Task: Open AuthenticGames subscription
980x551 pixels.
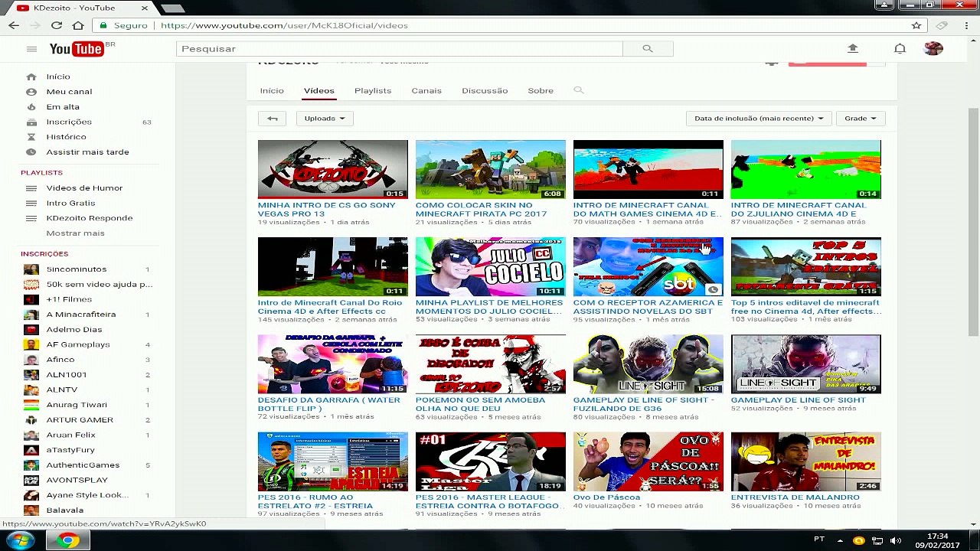Action: (83, 465)
